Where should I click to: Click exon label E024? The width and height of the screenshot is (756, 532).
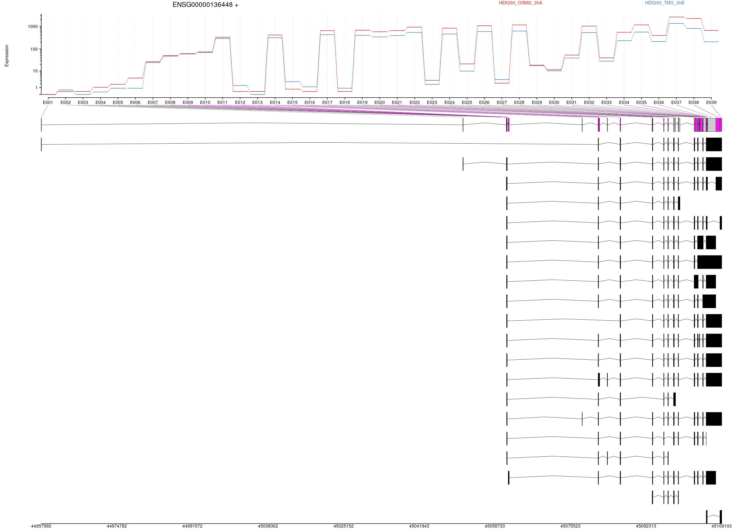(x=450, y=102)
